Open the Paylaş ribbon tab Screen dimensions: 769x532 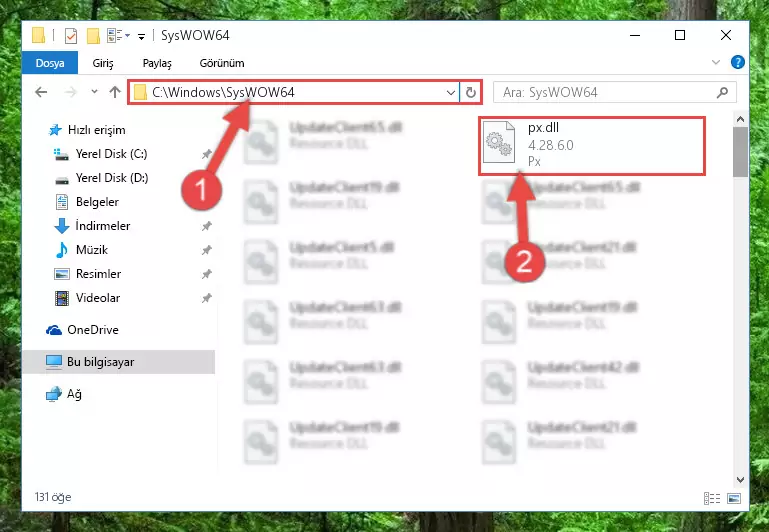coord(157,63)
